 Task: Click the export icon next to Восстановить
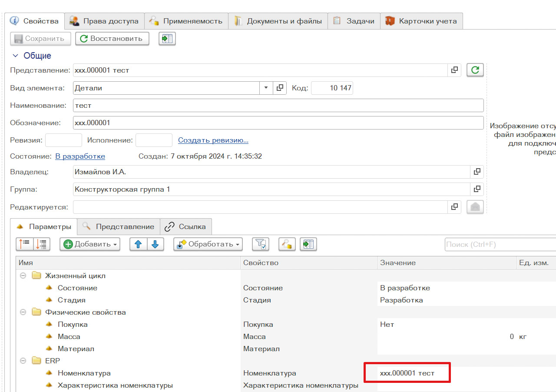click(x=167, y=39)
